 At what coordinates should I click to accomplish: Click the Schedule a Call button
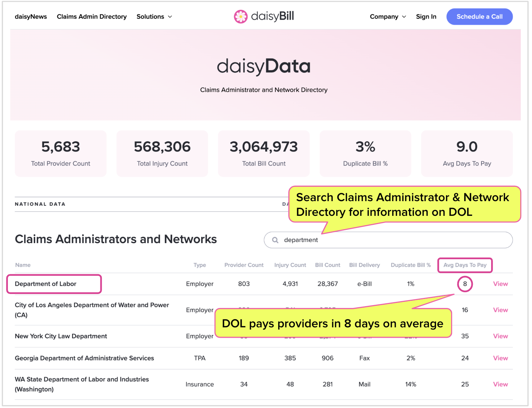[x=479, y=17]
